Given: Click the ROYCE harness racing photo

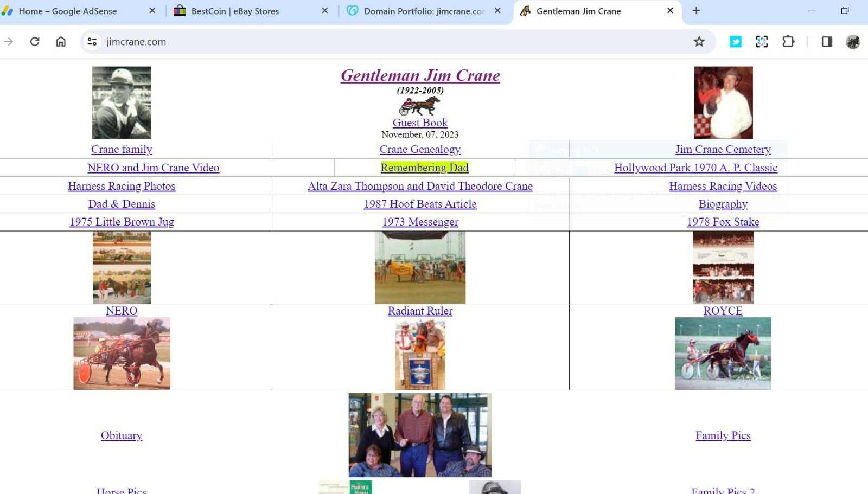Looking at the screenshot, I should [723, 354].
